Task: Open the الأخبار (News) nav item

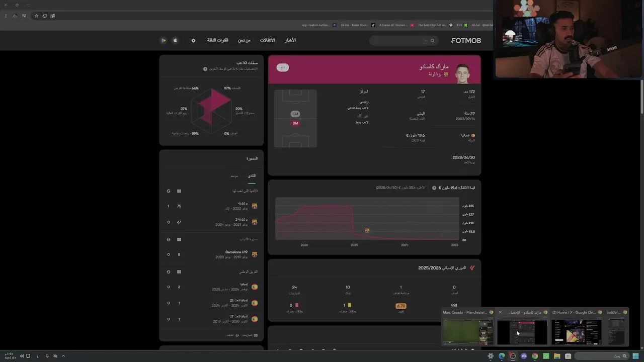Action: tap(291, 40)
